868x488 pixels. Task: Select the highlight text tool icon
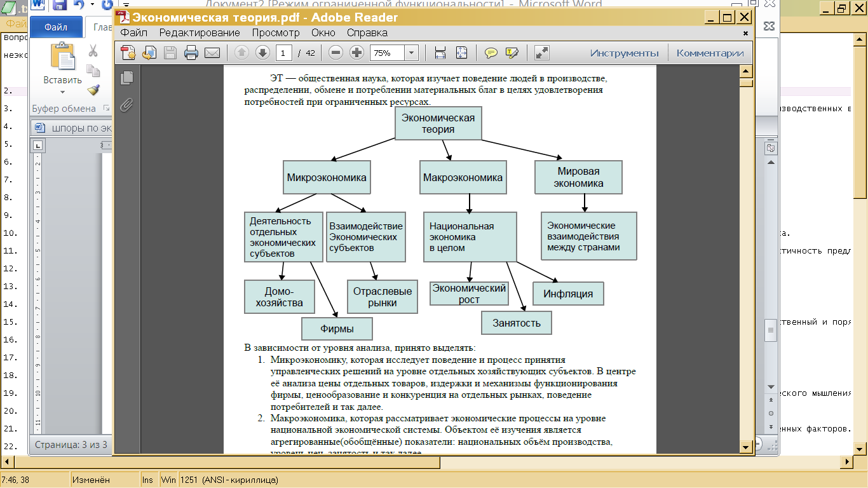[512, 53]
